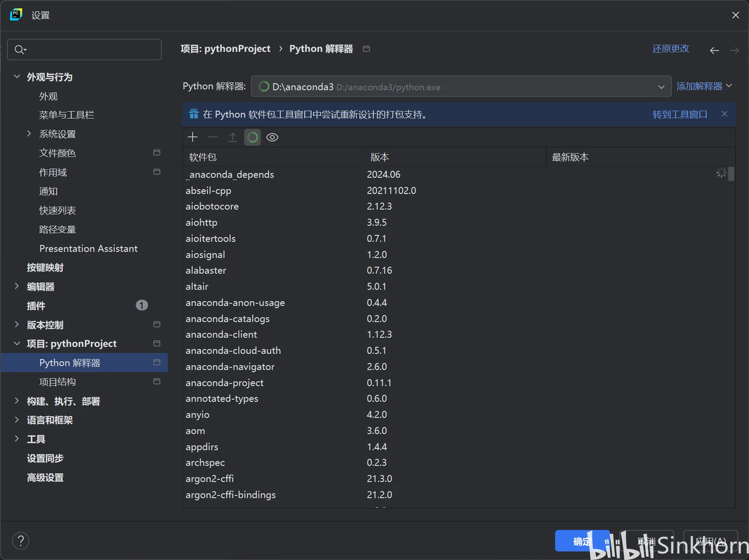Toggle the show early releases eye icon
The width and height of the screenshot is (749, 560).
click(x=272, y=138)
